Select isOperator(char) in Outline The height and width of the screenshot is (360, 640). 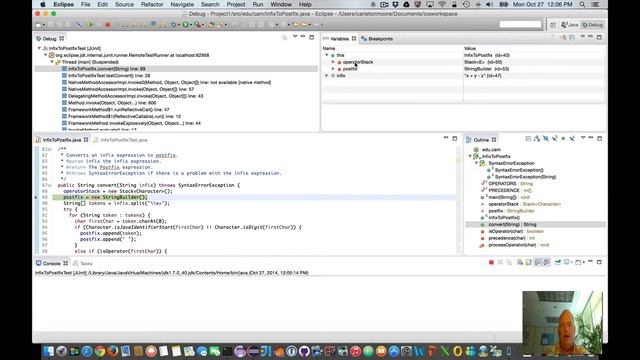pyautogui.click(x=512, y=231)
